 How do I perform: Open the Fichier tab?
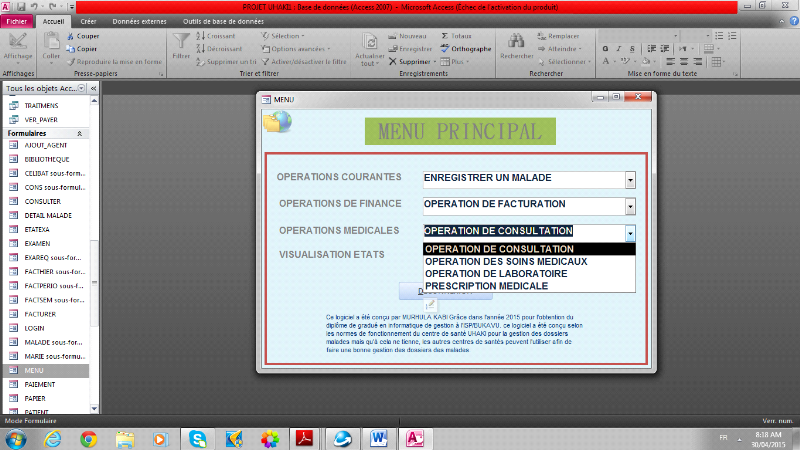coord(17,21)
